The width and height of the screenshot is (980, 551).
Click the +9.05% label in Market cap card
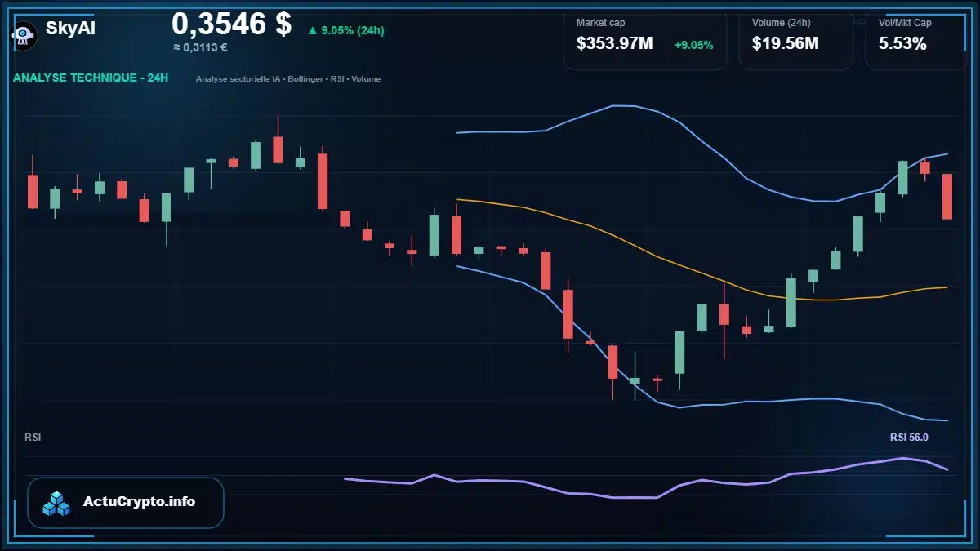(693, 45)
